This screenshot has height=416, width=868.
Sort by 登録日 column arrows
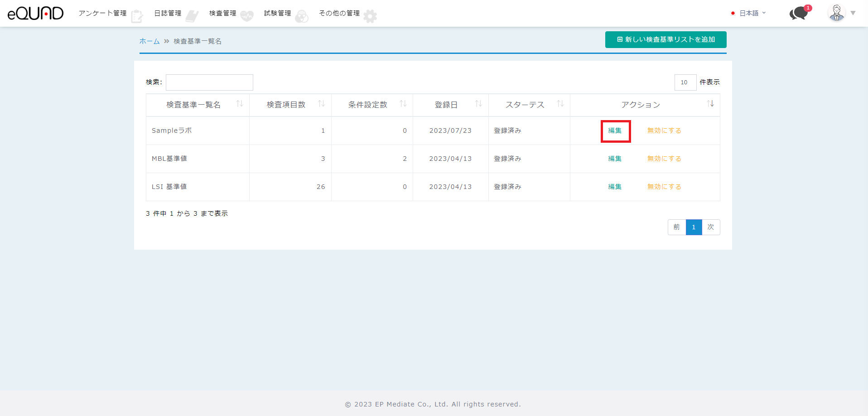478,104
